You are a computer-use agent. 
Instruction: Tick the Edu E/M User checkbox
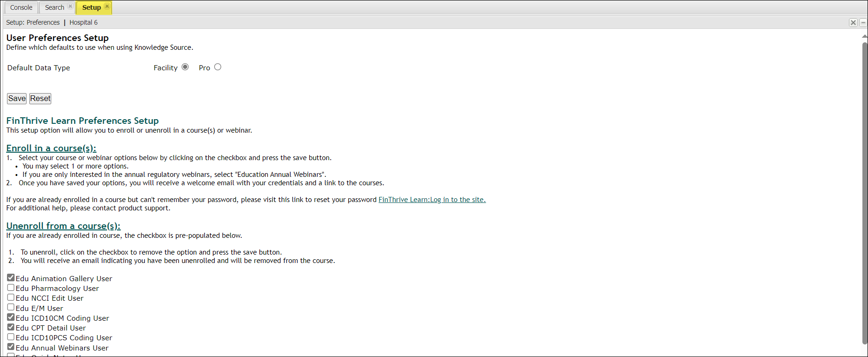(11, 307)
